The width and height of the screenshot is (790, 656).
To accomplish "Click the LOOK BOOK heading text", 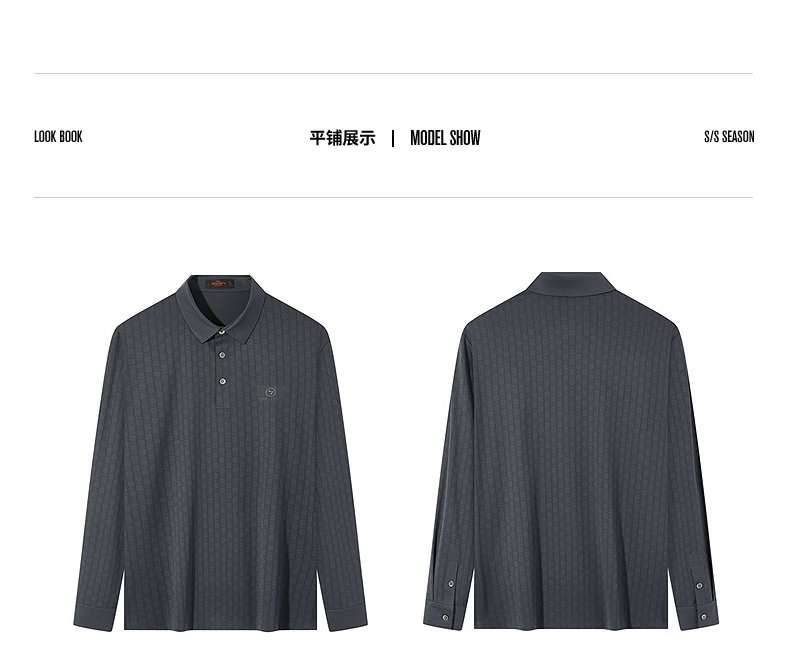I will [58, 137].
